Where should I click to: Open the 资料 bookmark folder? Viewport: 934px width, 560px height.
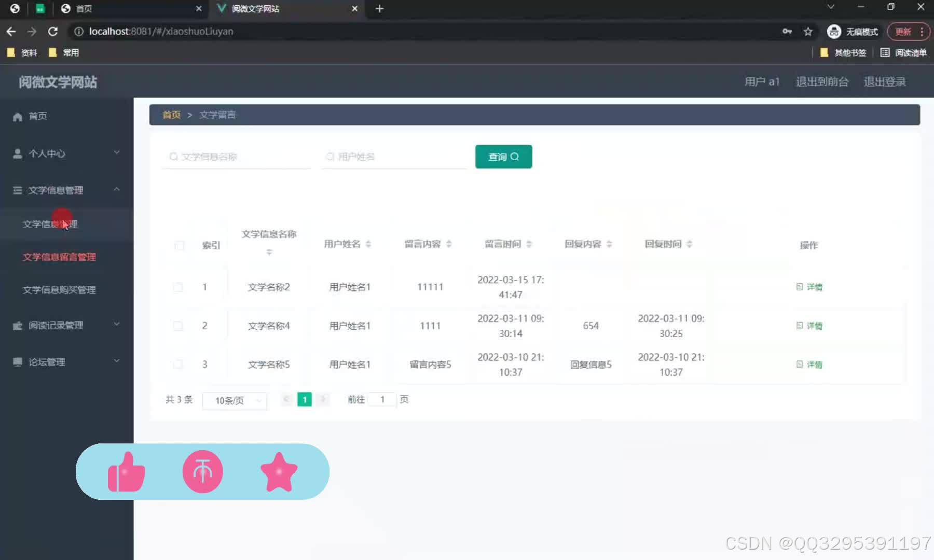(x=22, y=52)
